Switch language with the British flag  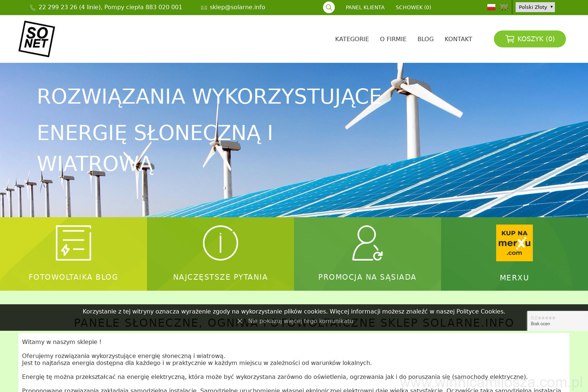pyautogui.click(x=504, y=7)
